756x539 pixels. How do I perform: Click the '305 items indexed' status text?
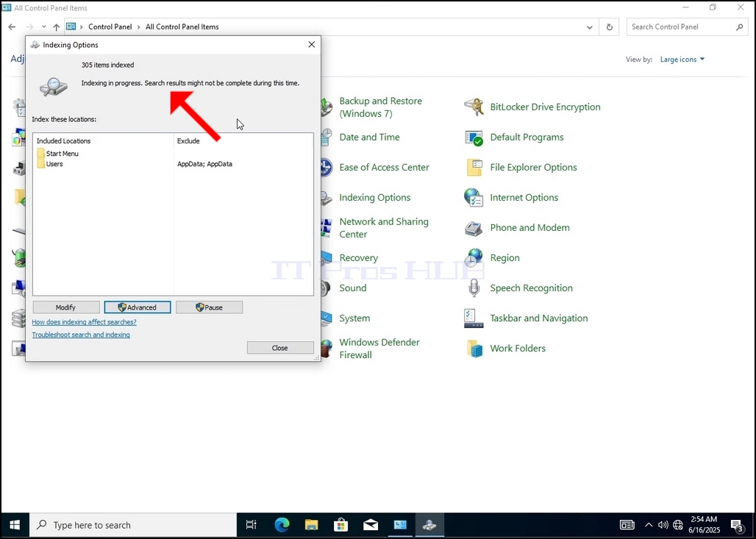click(107, 65)
